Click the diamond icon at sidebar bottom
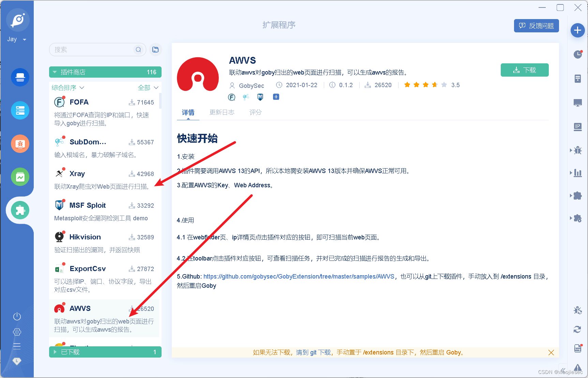This screenshot has height=378, width=588. tap(17, 361)
